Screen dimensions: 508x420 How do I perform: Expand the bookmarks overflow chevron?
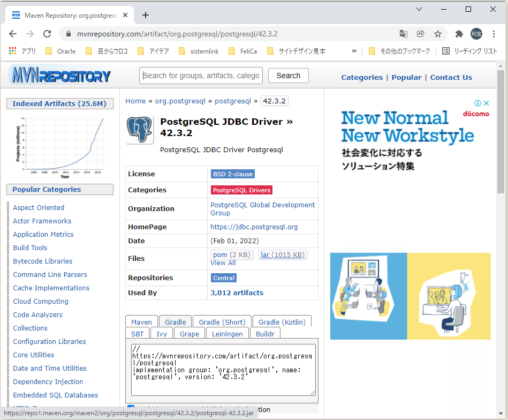click(353, 51)
